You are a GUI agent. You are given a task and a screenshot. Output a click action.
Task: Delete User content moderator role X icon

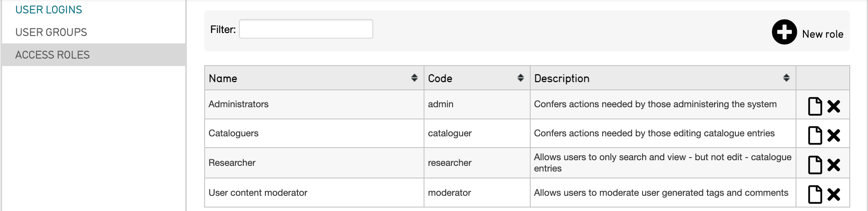pyautogui.click(x=833, y=195)
